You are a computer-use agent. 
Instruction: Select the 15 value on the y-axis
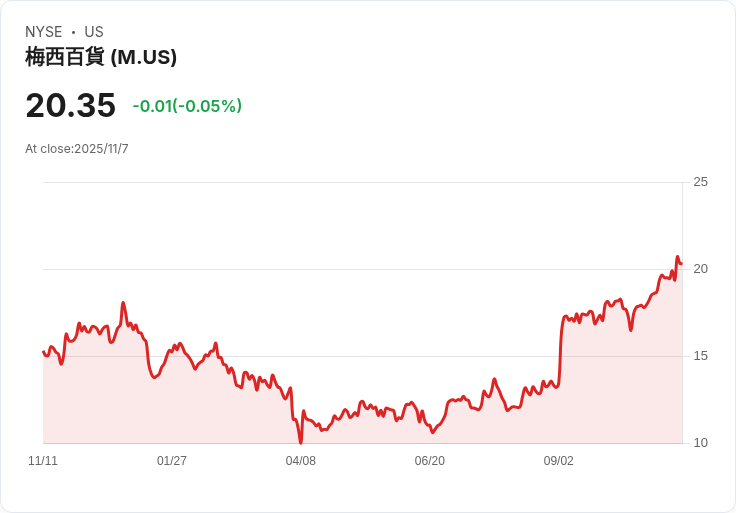click(x=700, y=356)
